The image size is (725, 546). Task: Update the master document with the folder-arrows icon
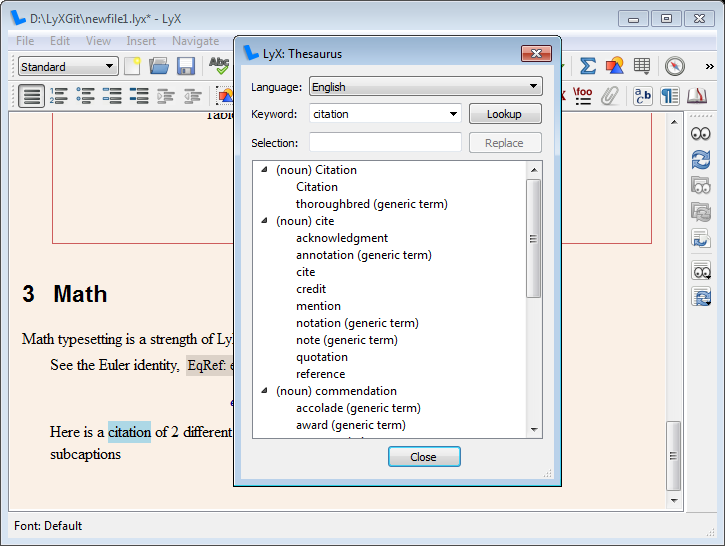pos(700,212)
